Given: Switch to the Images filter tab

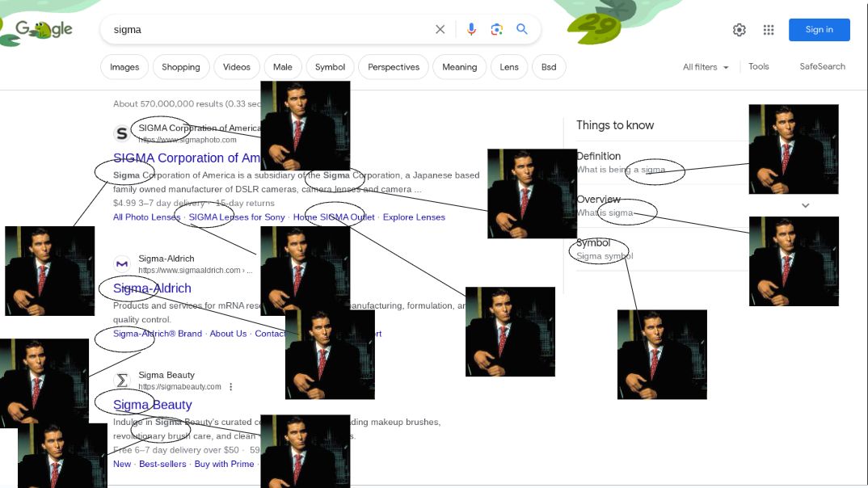Looking at the screenshot, I should (124, 67).
